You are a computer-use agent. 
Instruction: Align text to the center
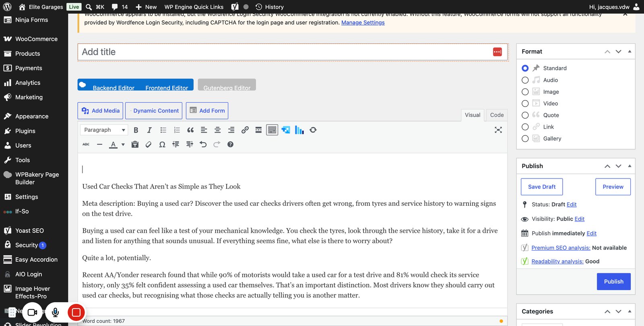pyautogui.click(x=218, y=130)
